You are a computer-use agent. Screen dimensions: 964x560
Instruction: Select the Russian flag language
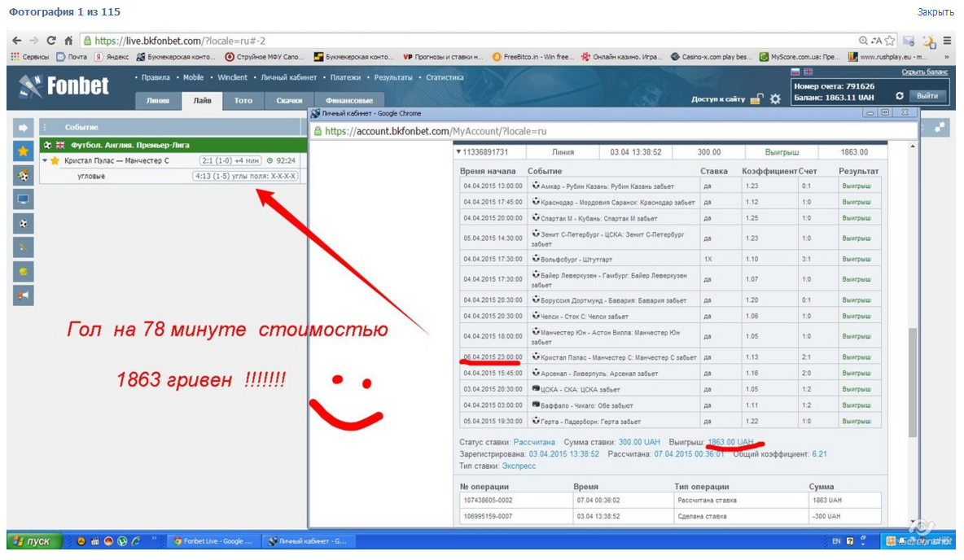pyautogui.click(x=795, y=72)
